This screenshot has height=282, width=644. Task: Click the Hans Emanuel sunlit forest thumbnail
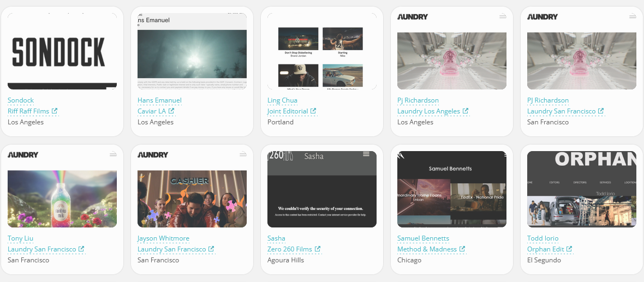click(192, 51)
